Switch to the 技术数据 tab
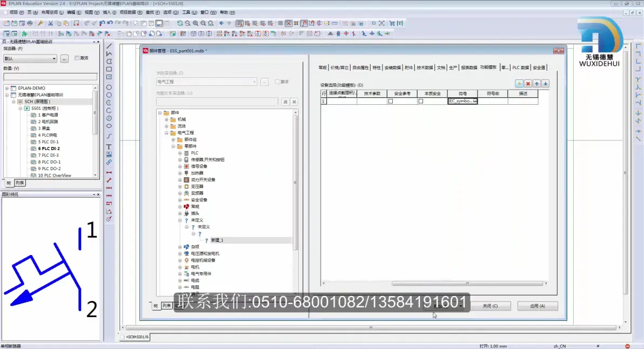Screen dimensions: 644x349 pyautogui.click(x=425, y=68)
